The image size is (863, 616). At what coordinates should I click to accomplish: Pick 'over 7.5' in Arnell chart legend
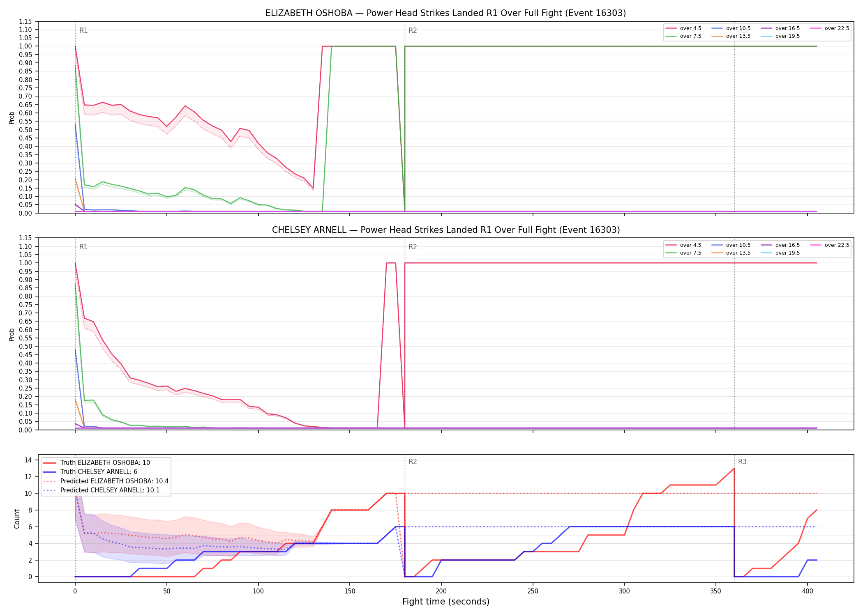pyautogui.click(x=683, y=253)
